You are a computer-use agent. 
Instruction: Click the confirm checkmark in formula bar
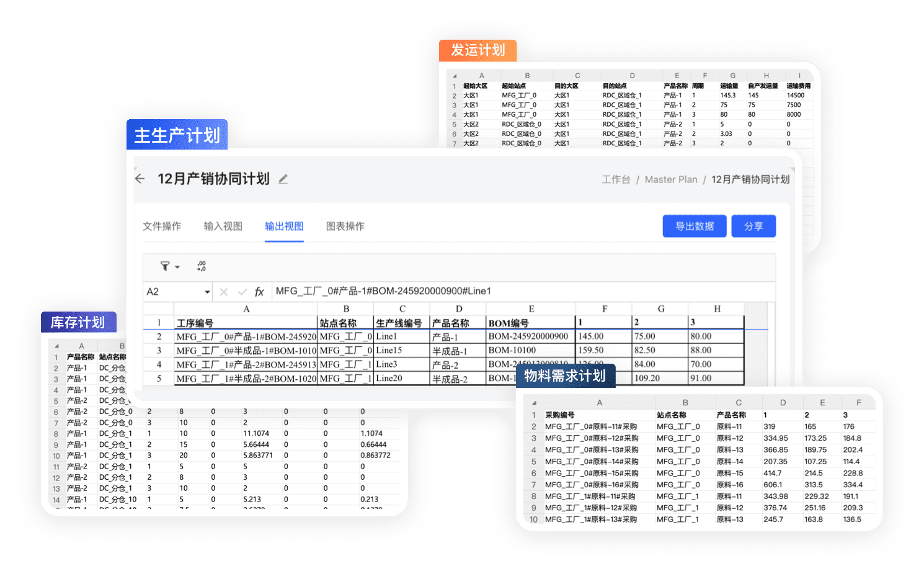coord(242,292)
